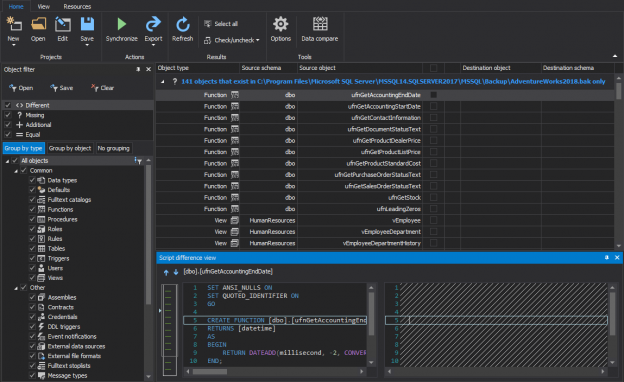Uncheck the Triggers checkbox
The height and width of the screenshot is (382, 624).
click(x=32, y=258)
